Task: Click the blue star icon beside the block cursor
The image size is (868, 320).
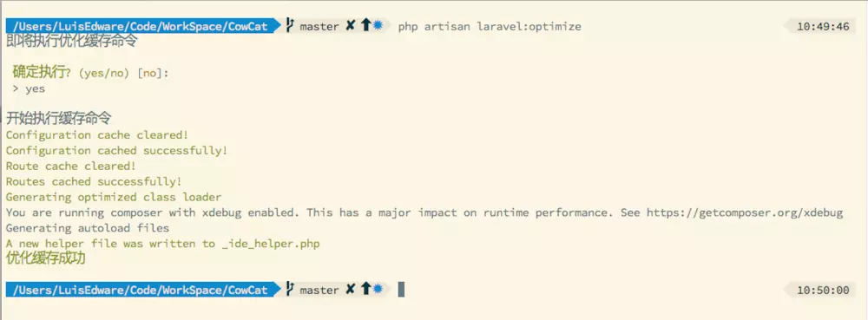Action: pos(378,289)
